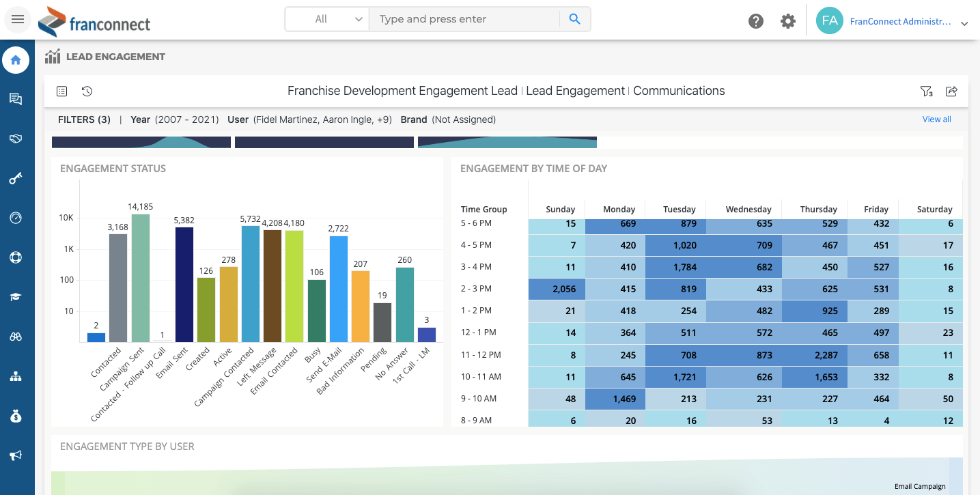Open the messages icon in the sidebar
This screenshot has height=495, width=980.
(x=16, y=98)
